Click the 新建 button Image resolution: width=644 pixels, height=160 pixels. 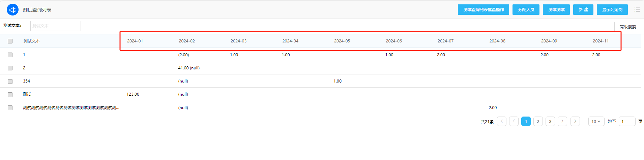tap(583, 10)
